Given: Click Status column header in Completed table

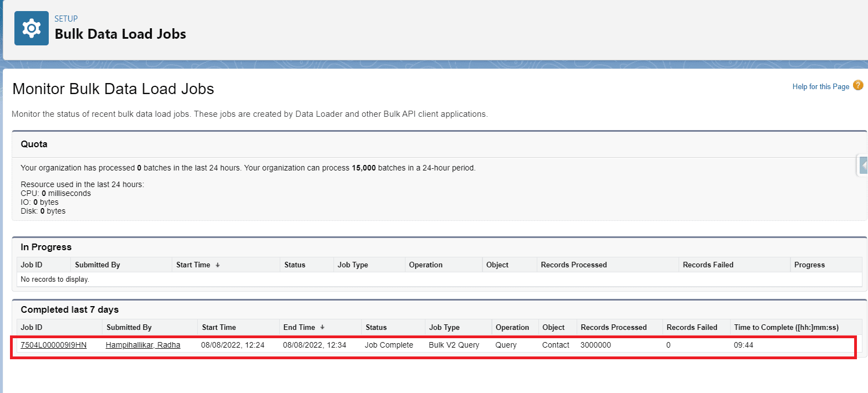Looking at the screenshot, I should point(376,327).
